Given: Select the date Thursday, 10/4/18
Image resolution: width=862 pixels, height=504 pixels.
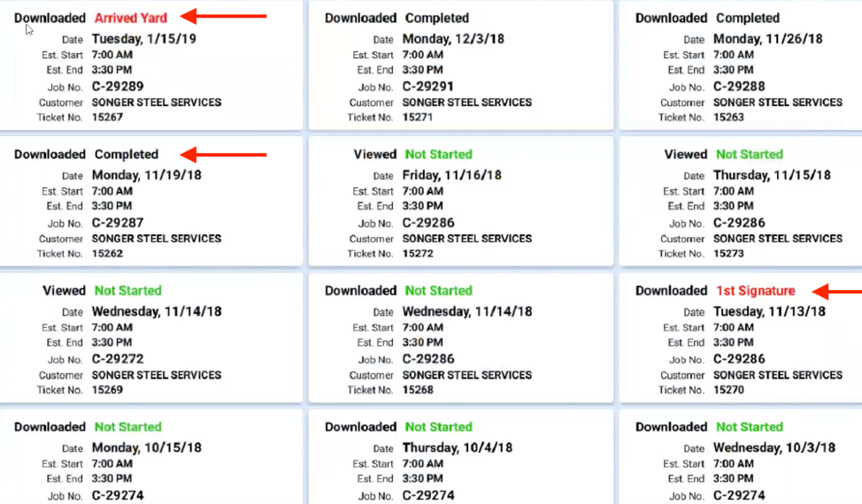Looking at the screenshot, I should click(x=458, y=447).
